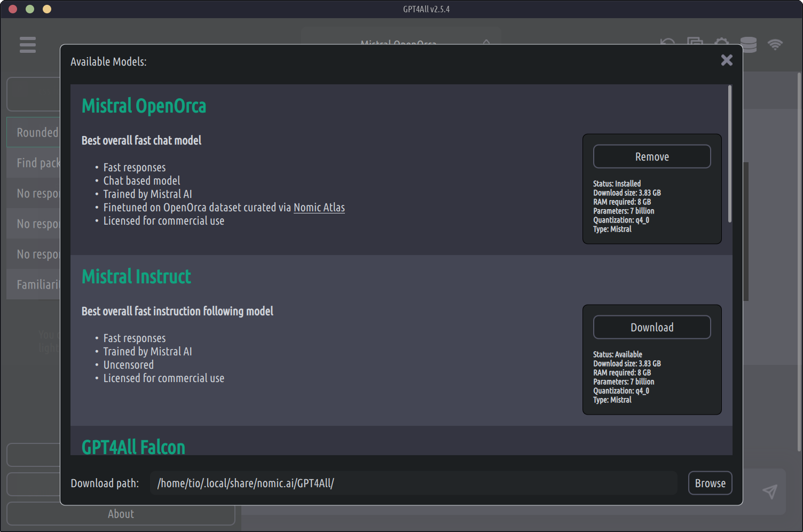Close the Available Models dialog
Screen dimensions: 803x532
point(726,60)
